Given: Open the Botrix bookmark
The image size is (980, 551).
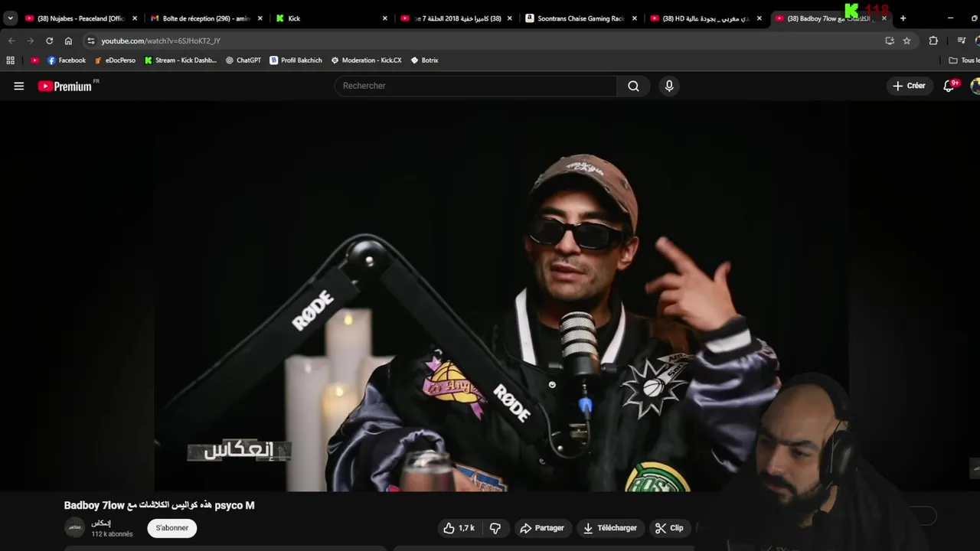Looking at the screenshot, I should pyautogui.click(x=424, y=60).
